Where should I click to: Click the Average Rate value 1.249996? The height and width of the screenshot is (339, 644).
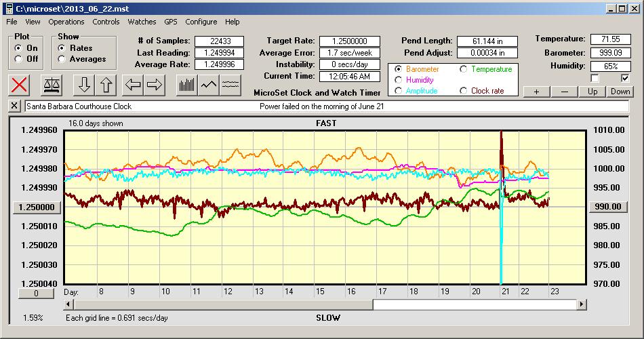pos(220,64)
